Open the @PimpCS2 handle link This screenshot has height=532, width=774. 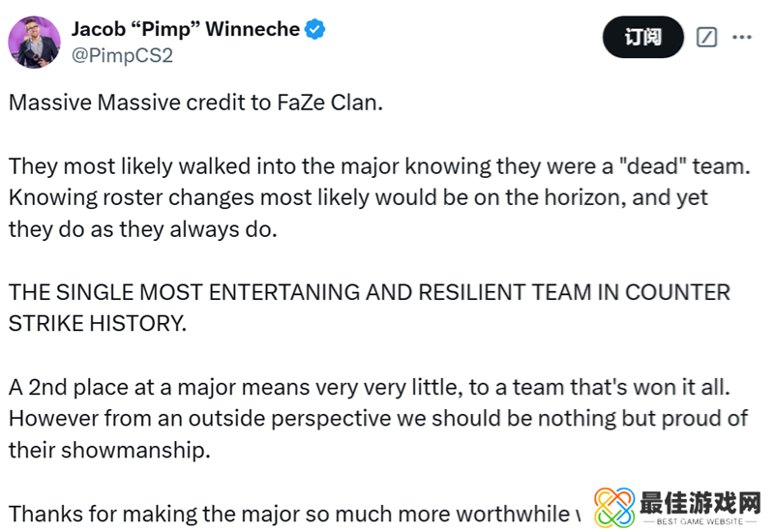[x=122, y=55]
